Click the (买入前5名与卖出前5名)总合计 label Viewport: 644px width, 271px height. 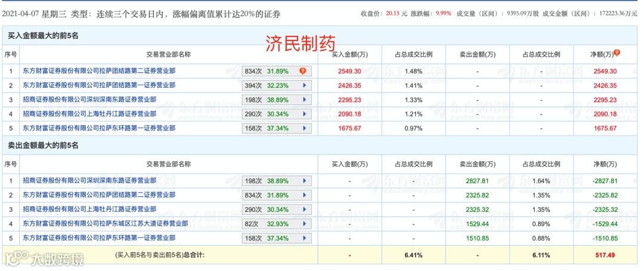point(160,255)
